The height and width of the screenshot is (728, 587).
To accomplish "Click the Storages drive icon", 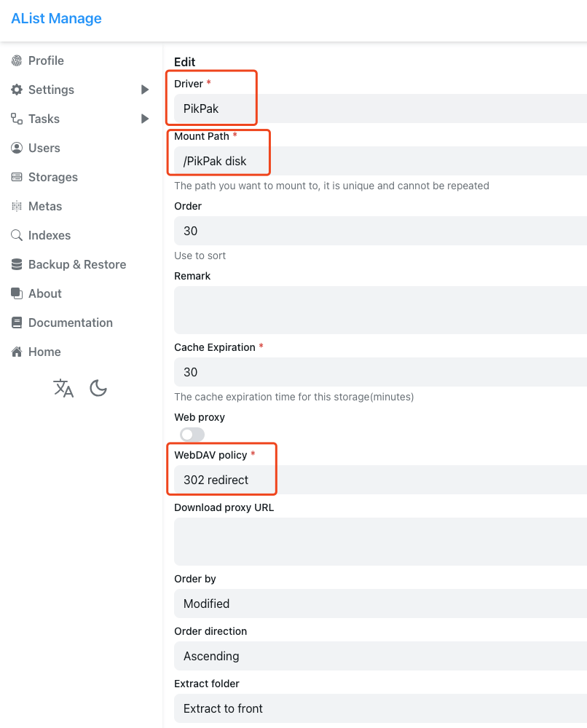I will pos(17,177).
